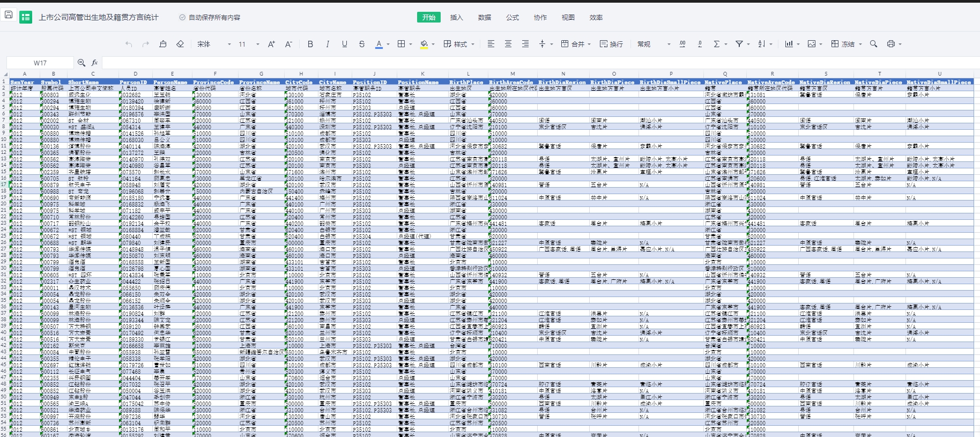Click the 合并 merge cells button

pyautogui.click(x=573, y=44)
